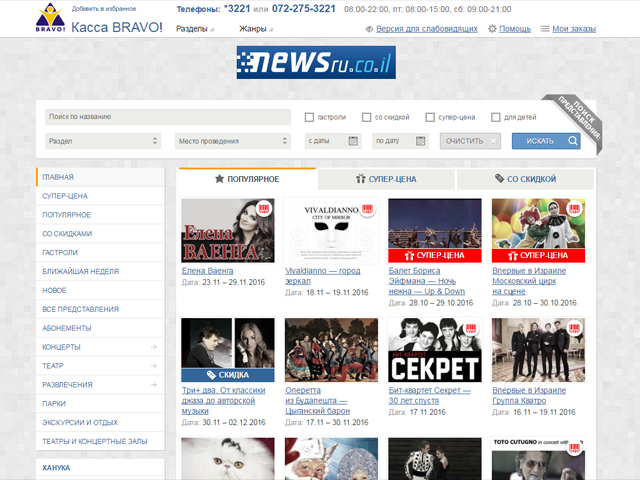Viewport: 640px width, 480px height.
Task: Click the 'Поиск по названию' search field
Action: (168, 117)
